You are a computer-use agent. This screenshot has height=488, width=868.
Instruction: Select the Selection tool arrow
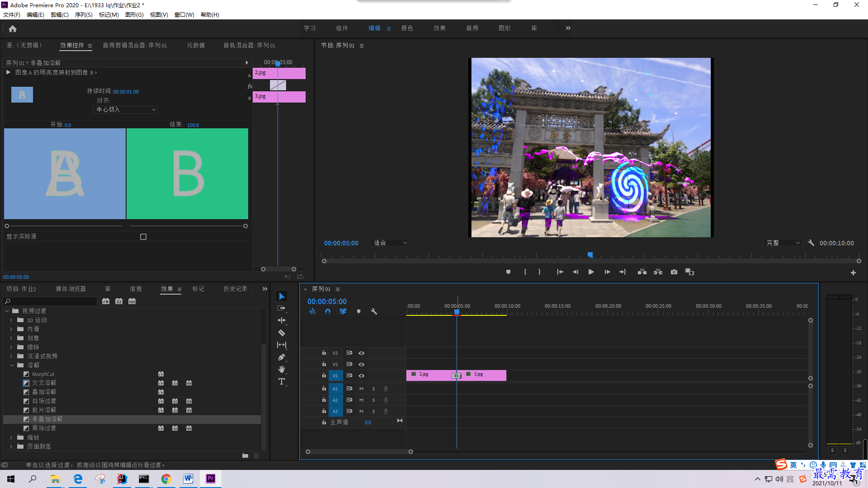coord(282,296)
